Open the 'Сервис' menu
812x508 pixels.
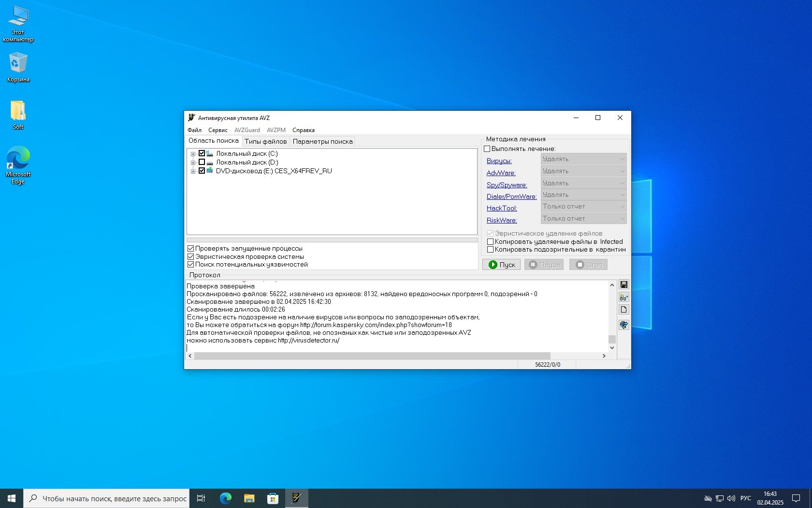pyautogui.click(x=217, y=130)
